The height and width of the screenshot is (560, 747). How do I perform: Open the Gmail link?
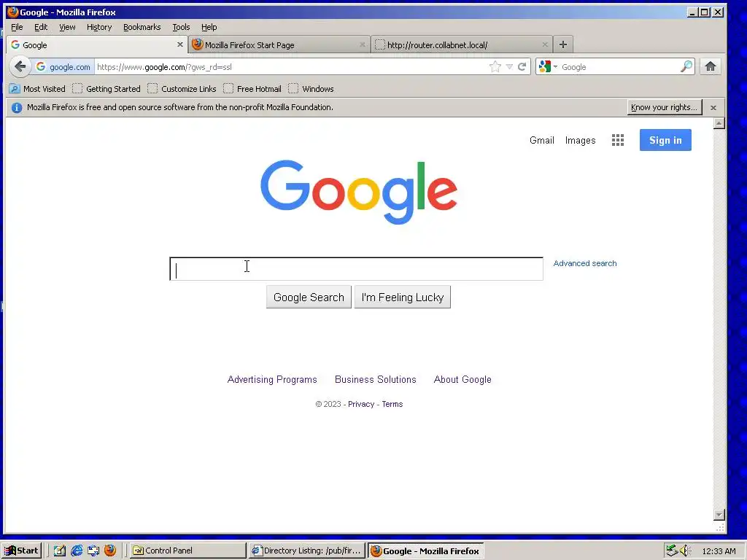[542, 141]
